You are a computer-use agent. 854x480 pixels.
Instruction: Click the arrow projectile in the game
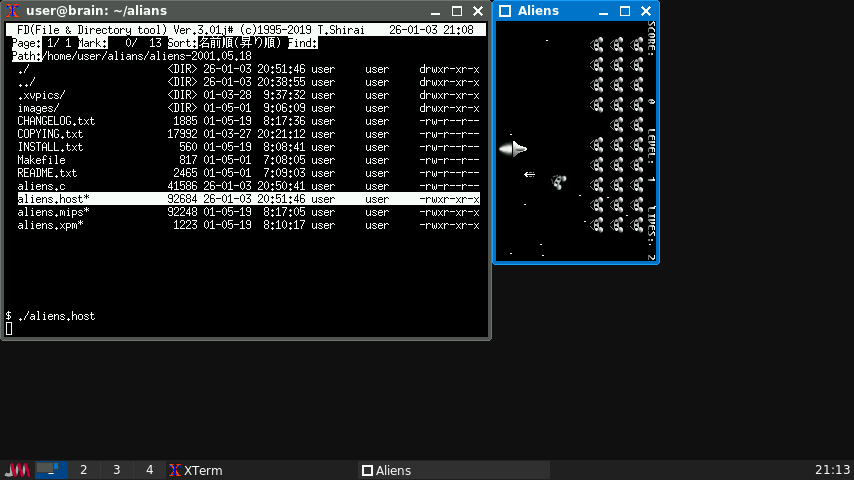point(529,174)
